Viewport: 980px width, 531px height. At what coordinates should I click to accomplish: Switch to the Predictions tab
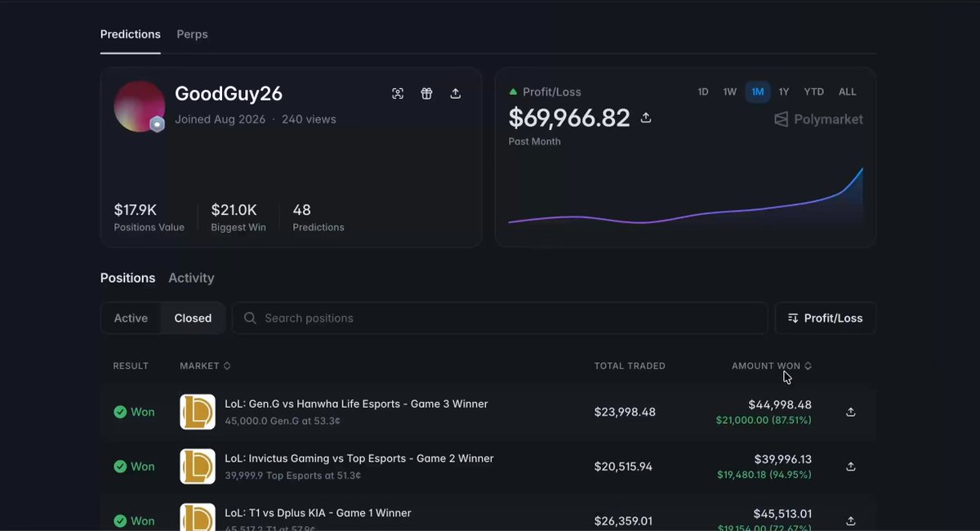(x=131, y=34)
